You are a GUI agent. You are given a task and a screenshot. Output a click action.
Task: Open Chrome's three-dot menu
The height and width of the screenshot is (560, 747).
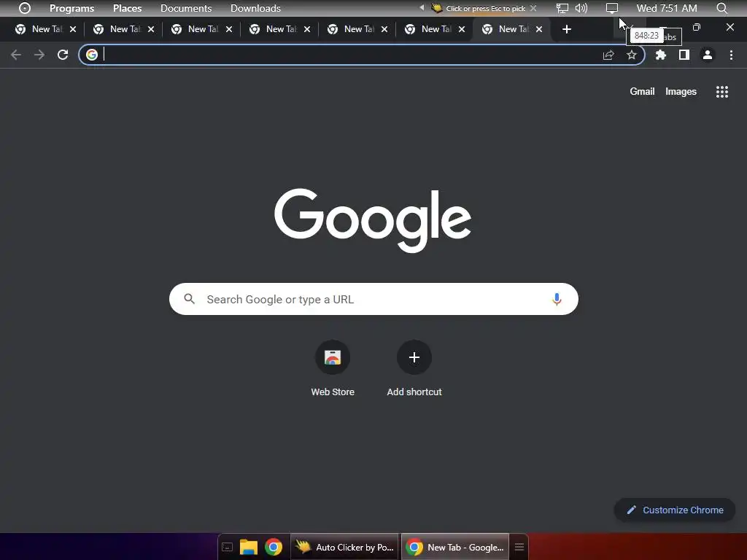click(731, 55)
